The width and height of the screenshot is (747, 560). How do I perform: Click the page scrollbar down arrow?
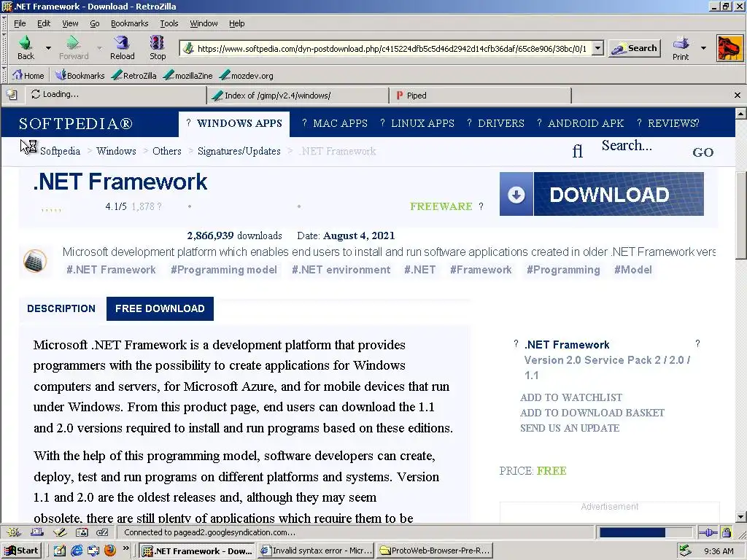tap(740, 517)
